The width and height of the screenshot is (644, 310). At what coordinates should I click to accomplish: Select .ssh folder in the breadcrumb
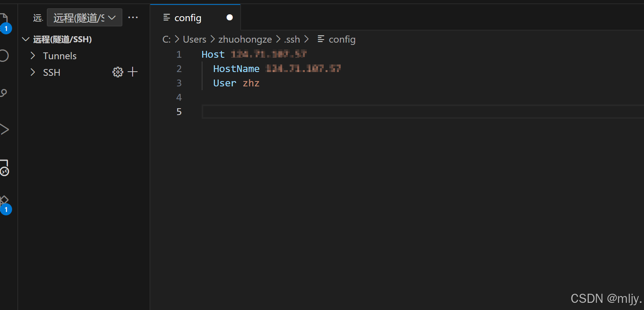click(x=292, y=39)
